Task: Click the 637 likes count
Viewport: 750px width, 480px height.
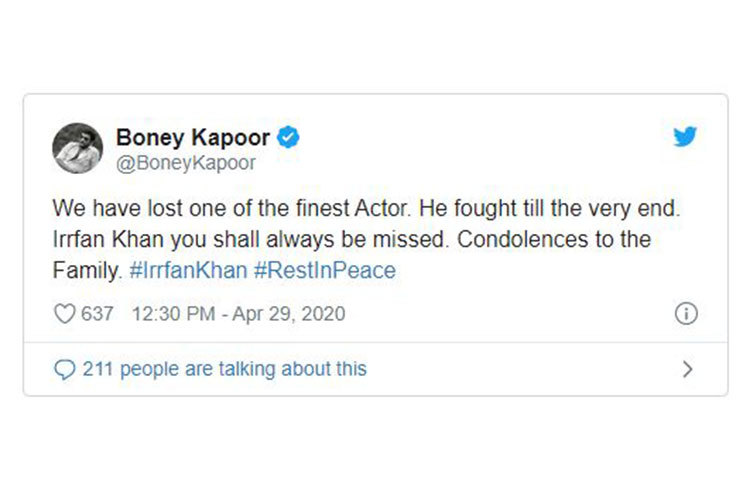Action: pos(97,314)
